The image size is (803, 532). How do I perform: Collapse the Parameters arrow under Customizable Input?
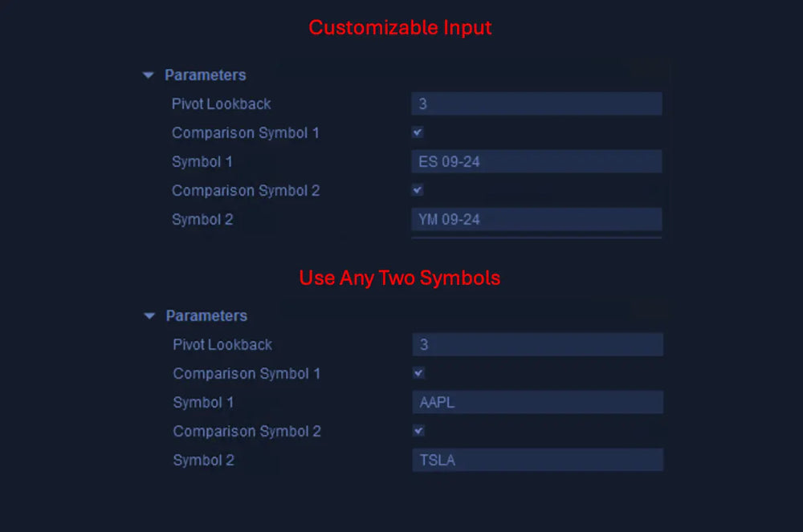(x=148, y=75)
